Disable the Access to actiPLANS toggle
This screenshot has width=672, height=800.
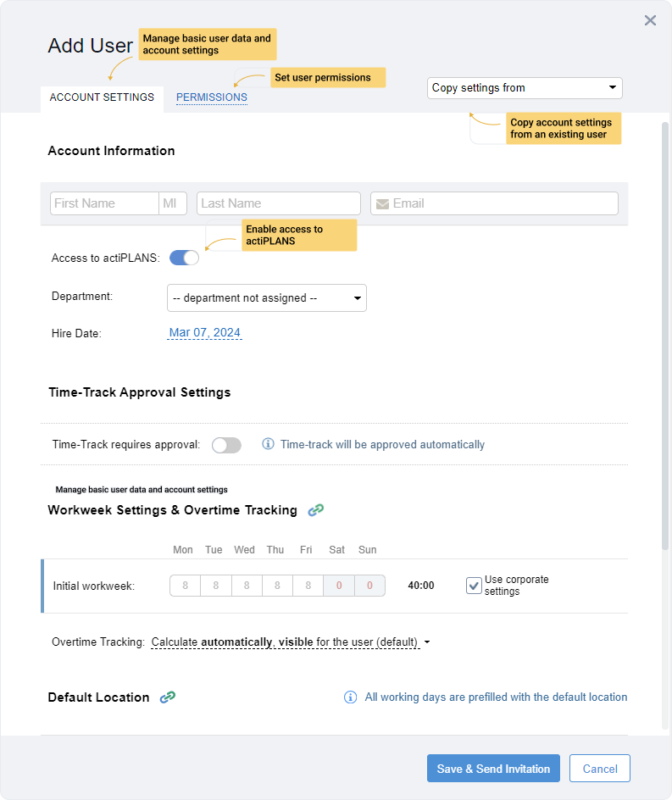pyautogui.click(x=184, y=258)
